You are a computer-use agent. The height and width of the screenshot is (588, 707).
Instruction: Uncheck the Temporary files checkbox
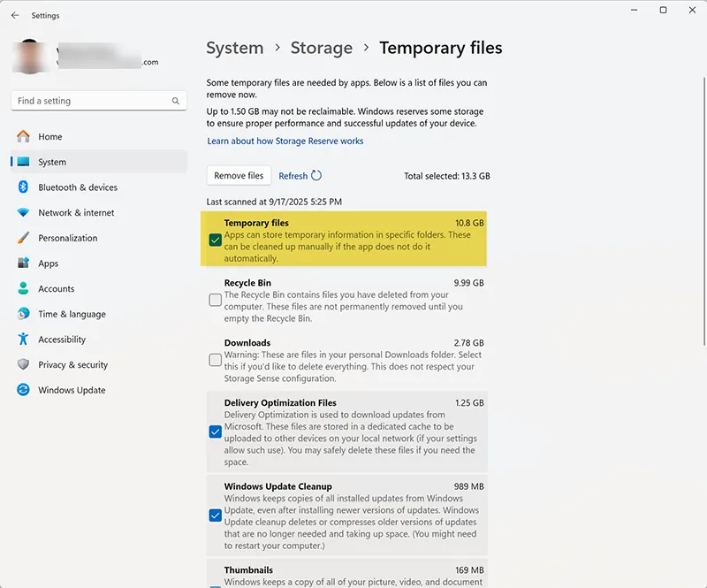215,241
